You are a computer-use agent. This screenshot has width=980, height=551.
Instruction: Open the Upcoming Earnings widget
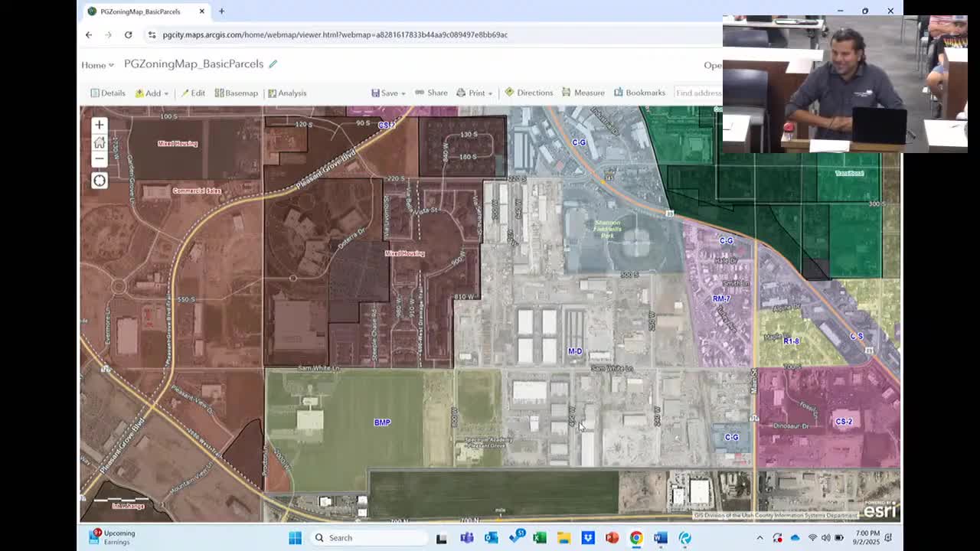pyautogui.click(x=113, y=537)
